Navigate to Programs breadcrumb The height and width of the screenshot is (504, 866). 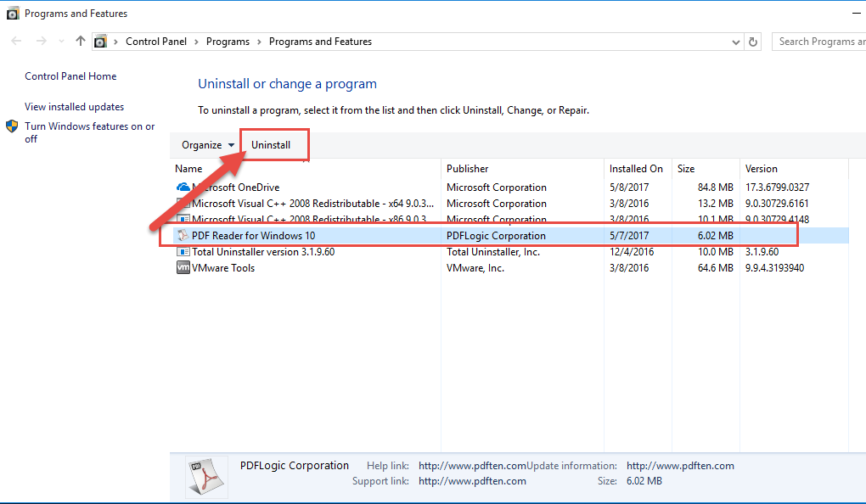click(228, 42)
